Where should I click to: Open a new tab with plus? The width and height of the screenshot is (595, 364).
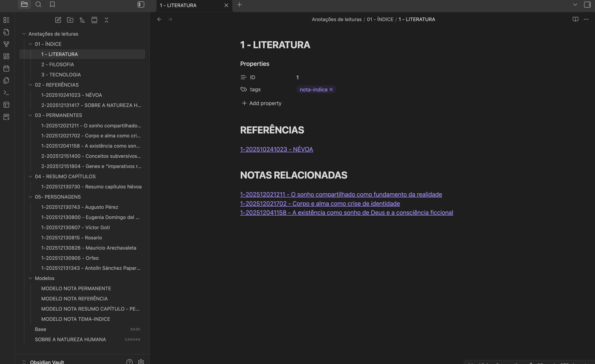[x=239, y=5]
